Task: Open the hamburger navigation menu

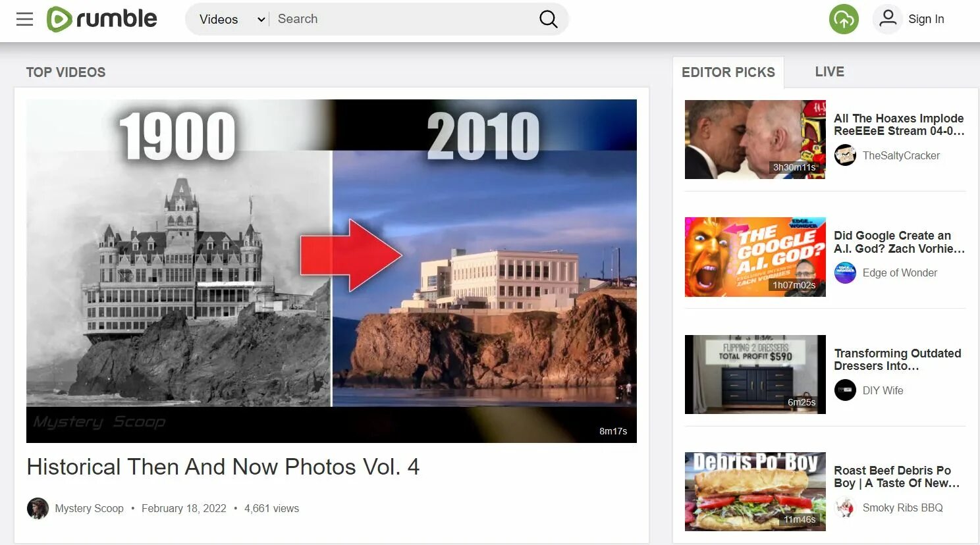Action: coord(24,19)
